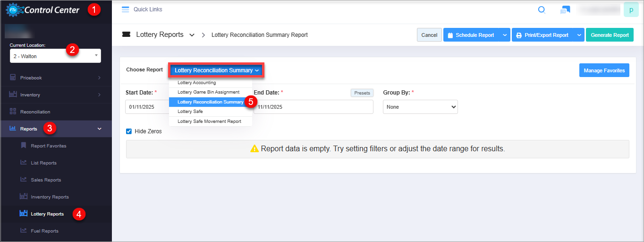Open Reconciliation in the sidebar

(x=35, y=112)
